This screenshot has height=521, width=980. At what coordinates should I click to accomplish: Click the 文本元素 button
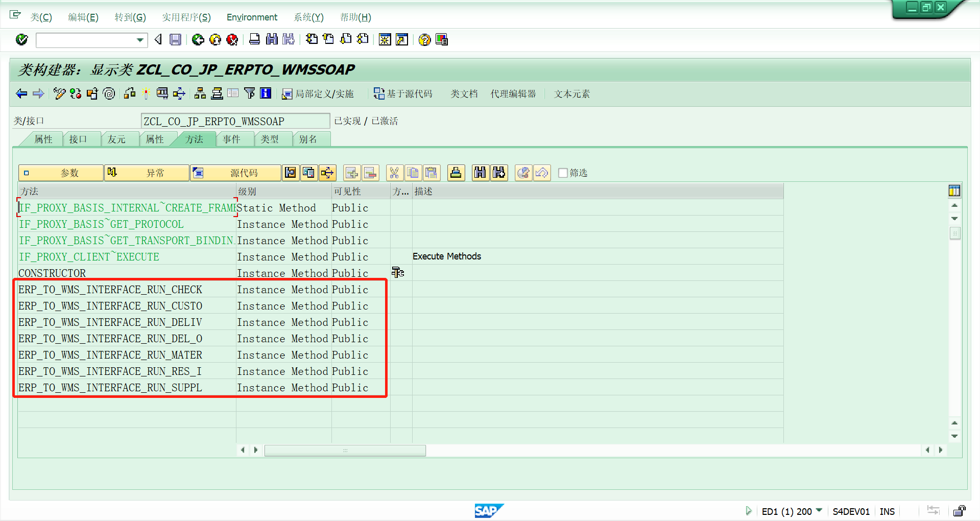click(572, 94)
